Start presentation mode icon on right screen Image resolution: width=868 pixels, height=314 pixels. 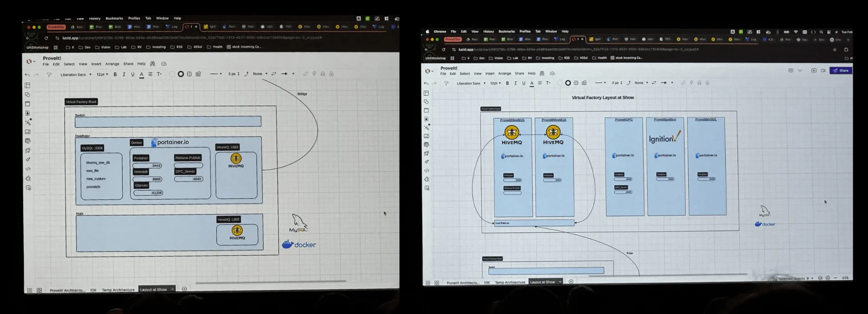(814, 70)
